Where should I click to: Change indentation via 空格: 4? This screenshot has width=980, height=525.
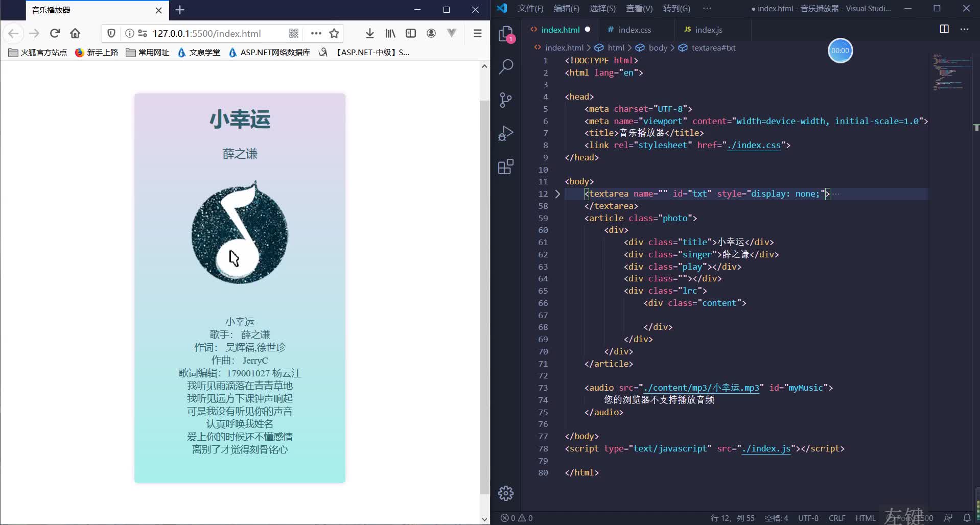coord(776,518)
